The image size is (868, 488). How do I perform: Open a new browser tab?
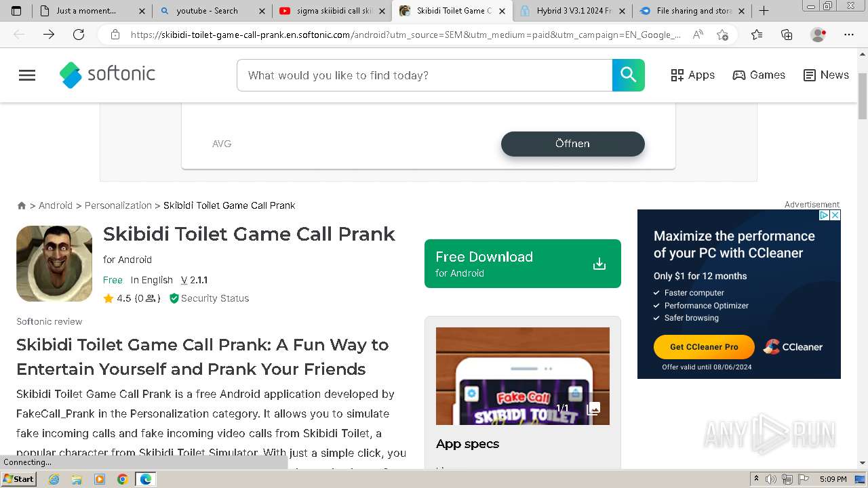[764, 11]
